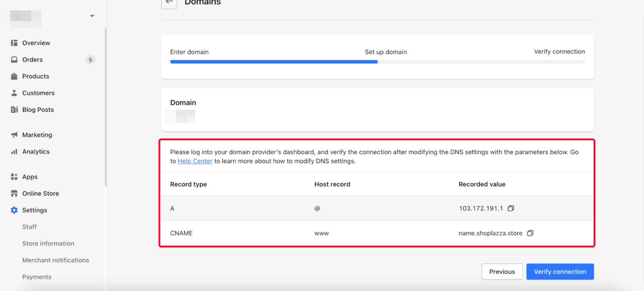Open the store switcher dropdown arrow
644x291 pixels.
(x=92, y=16)
